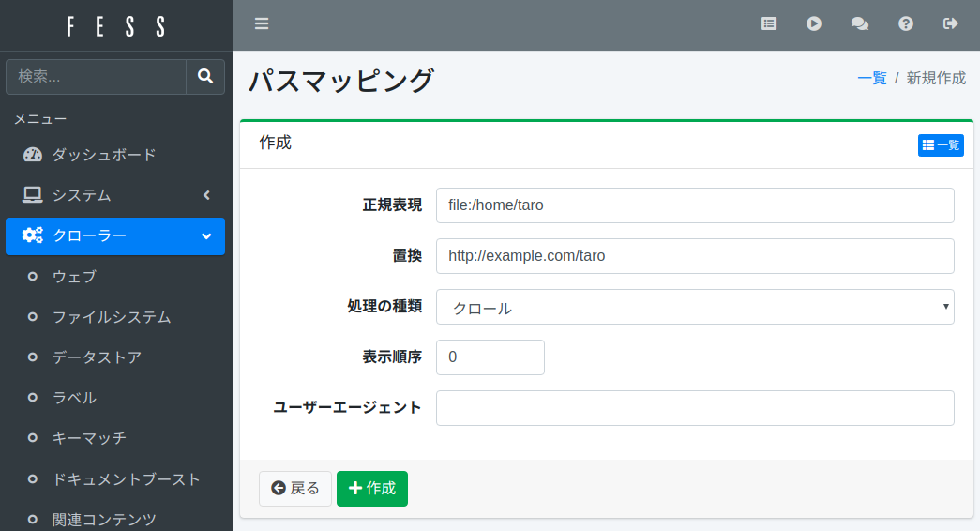Focus the ユーザーエージェント input field
Image resolution: width=980 pixels, height=531 pixels.
tap(695, 408)
